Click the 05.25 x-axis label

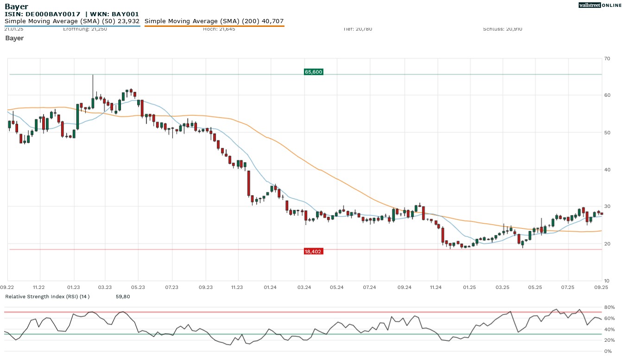pyautogui.click(x=535, y=287)
